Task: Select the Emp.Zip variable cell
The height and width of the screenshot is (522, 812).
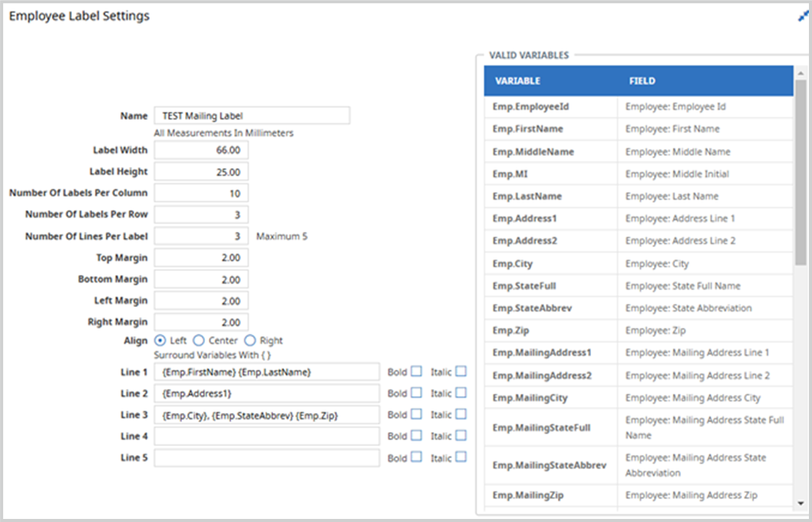Action: click(551, 330)
